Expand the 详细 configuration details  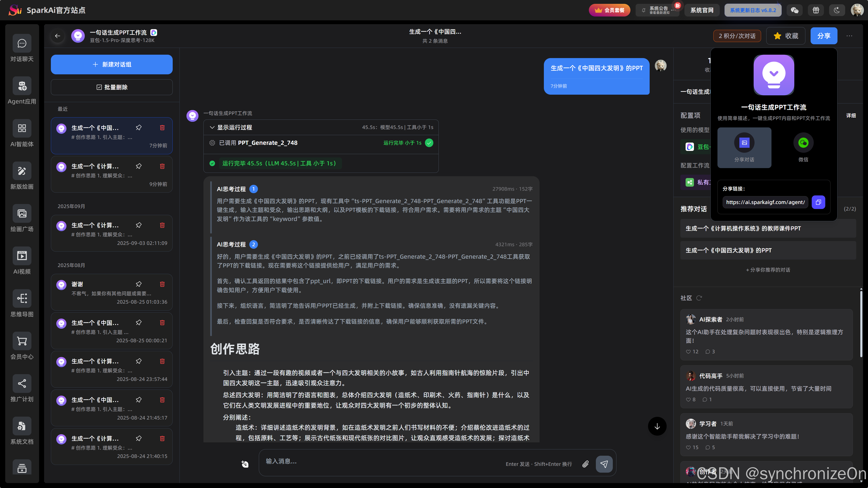point(851,115)
